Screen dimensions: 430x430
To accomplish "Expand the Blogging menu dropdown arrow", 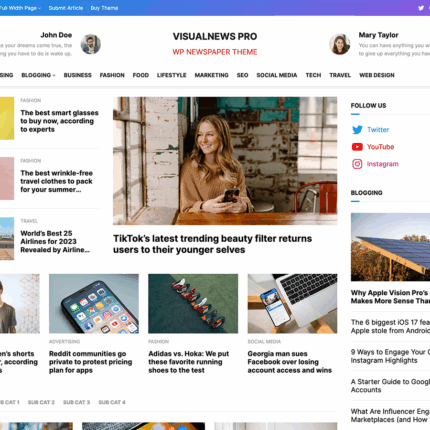I will 54,75.
